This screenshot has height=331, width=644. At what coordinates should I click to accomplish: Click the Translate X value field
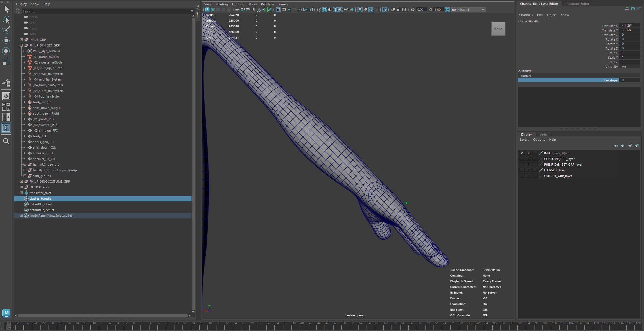630,26
